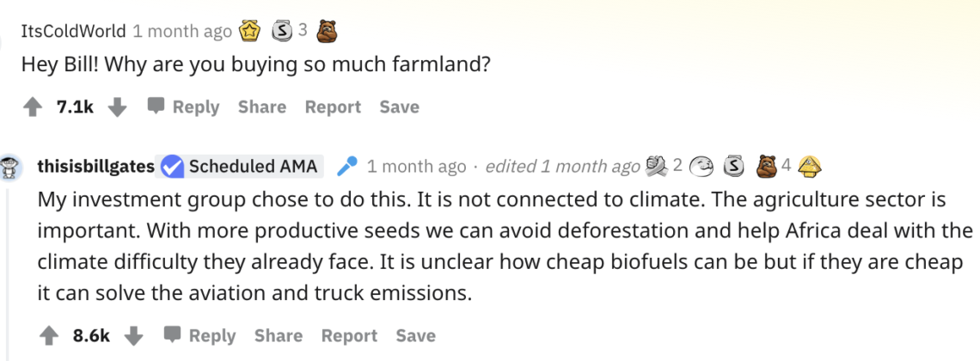Click the handshake award on Bill's reply
This screenshot has width=980, height=361.
pos(657,165)
